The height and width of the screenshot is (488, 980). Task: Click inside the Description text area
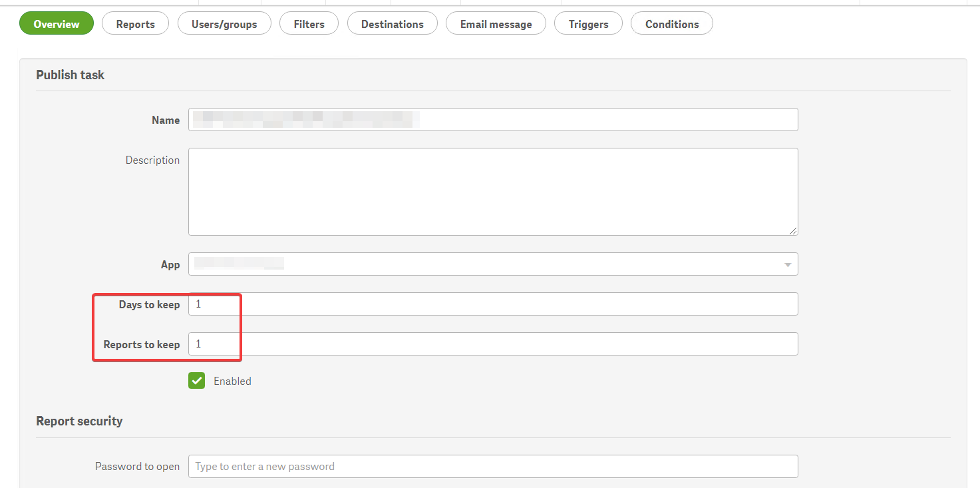click(x=492, y=191)
